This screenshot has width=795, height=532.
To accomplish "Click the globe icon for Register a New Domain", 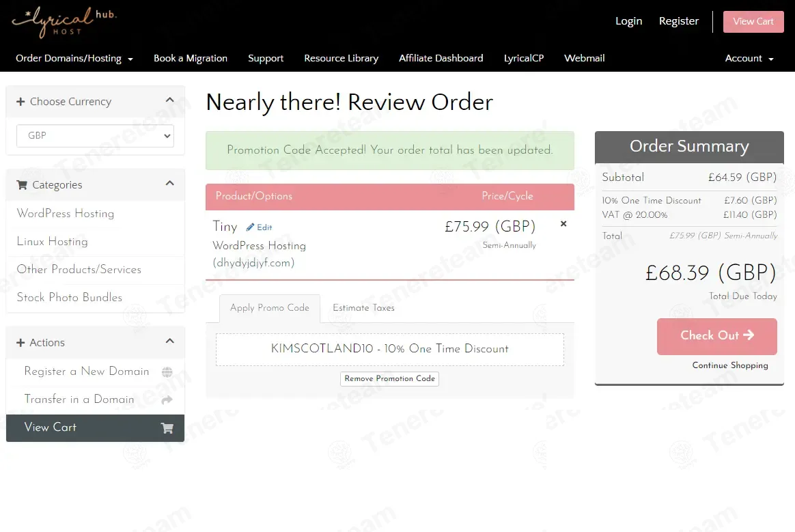I will pyautogui.click(x=167, y=372).
